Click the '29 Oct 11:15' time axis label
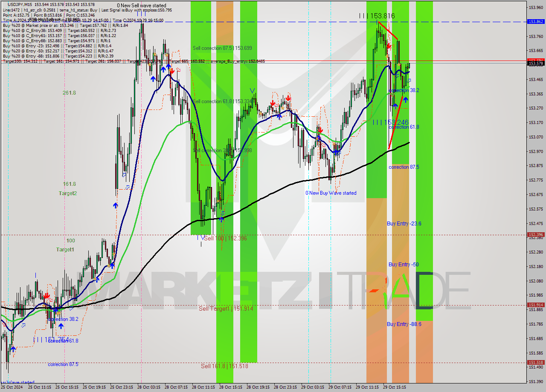The width and height of the screenshot is (546, 392). point(367,387)
